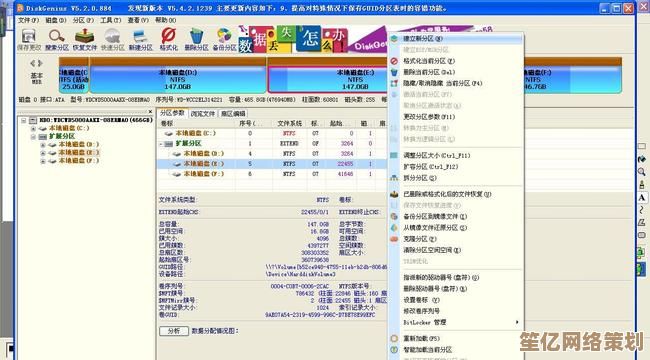Click the icon beside 智能加载当前分区
The width and height of the screenshot is (650, 360).
(x=394, y=350)
